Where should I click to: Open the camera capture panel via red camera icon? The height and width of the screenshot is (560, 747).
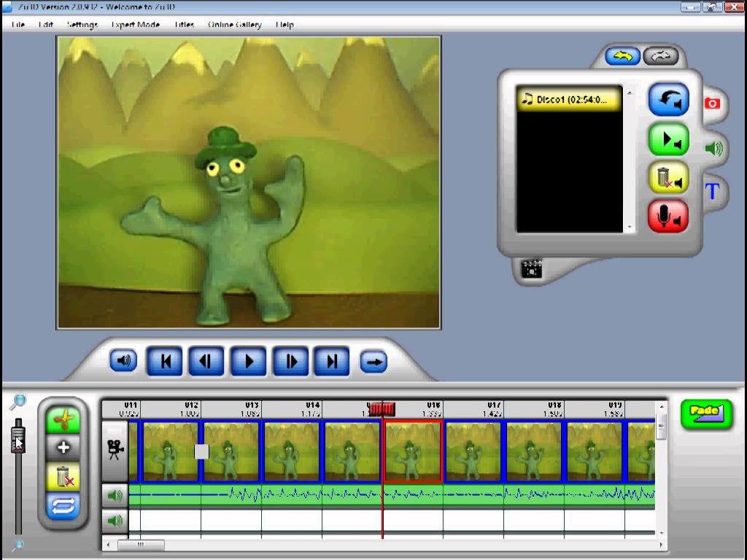click(x=711, y=104)
